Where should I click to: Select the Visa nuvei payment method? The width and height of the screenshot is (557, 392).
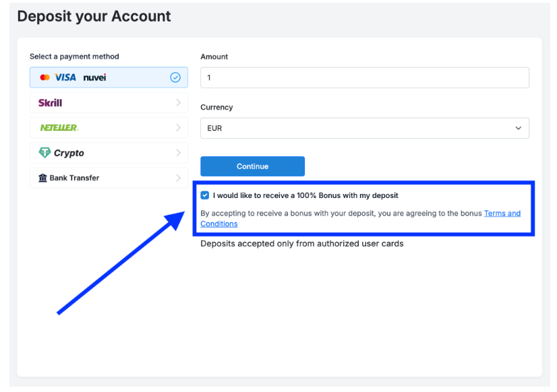[109, 77]
